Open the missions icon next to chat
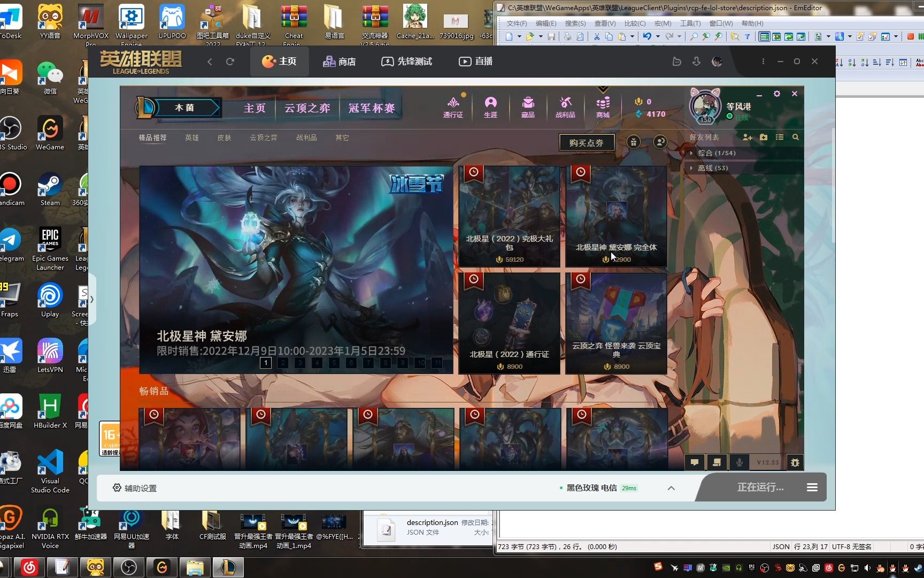The width and height of the screenshot is (924, 578). coord(717,462)
